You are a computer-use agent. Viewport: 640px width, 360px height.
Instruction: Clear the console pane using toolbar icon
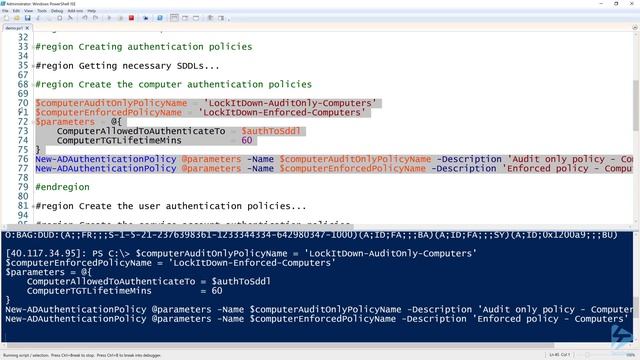point(70,18)
